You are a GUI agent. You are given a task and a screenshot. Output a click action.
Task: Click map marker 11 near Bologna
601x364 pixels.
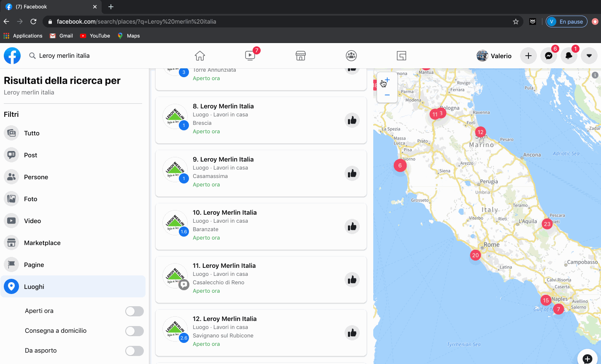[434, 114]
